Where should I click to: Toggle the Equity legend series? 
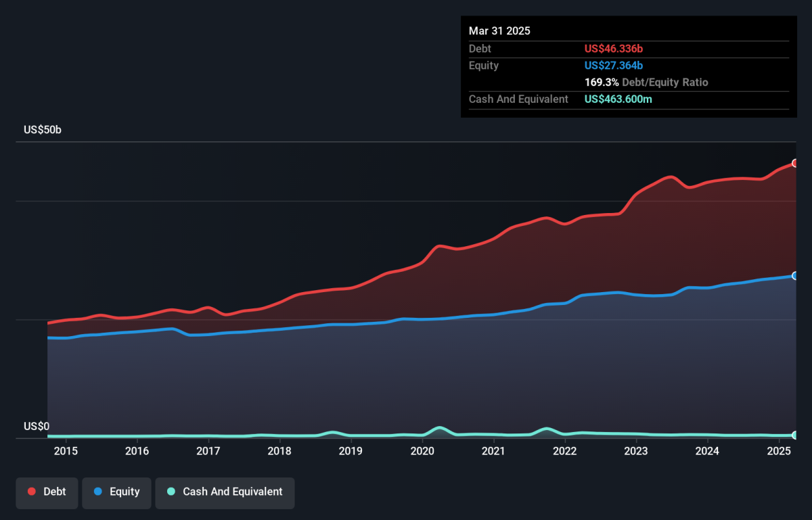coord(116,492)
